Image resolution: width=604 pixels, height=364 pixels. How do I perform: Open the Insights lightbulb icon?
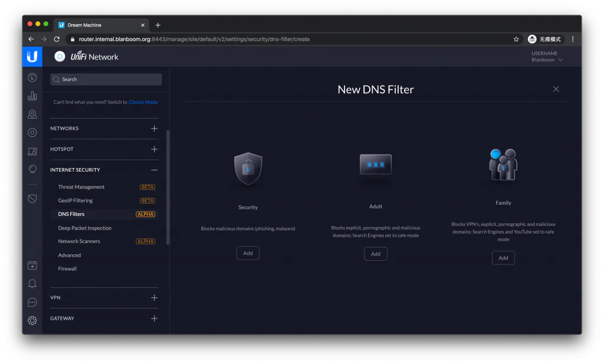pyautogui.click(x=32, y=169)
